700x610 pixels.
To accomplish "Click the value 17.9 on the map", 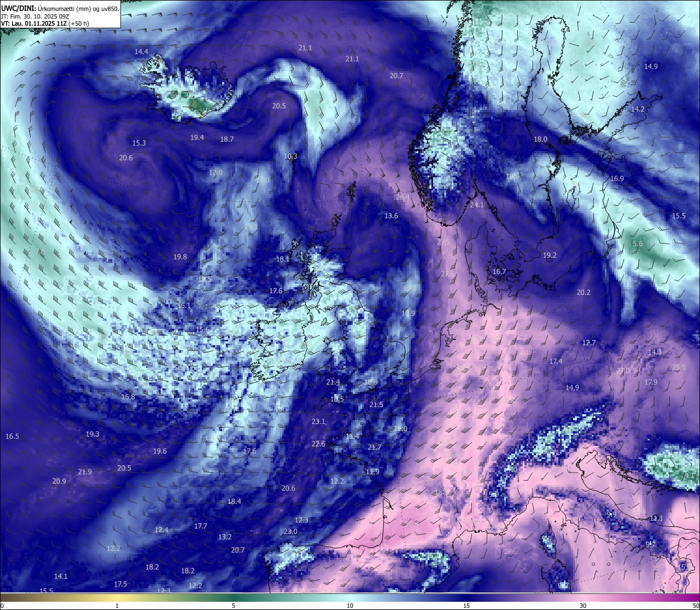I will point(651,382).
